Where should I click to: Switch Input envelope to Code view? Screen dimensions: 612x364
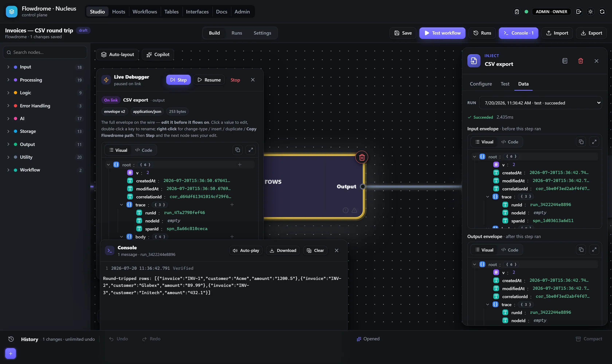510,142
